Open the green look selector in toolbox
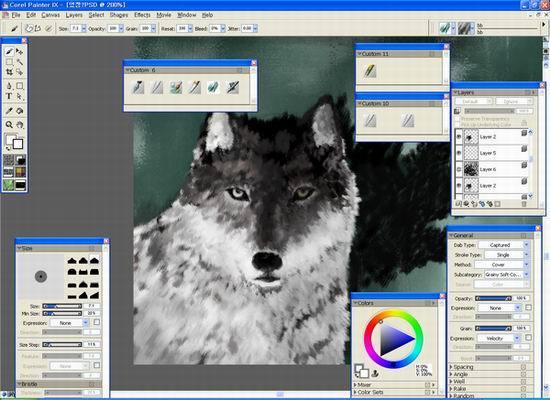Screen dimensions: 550x400 [9, 184]
